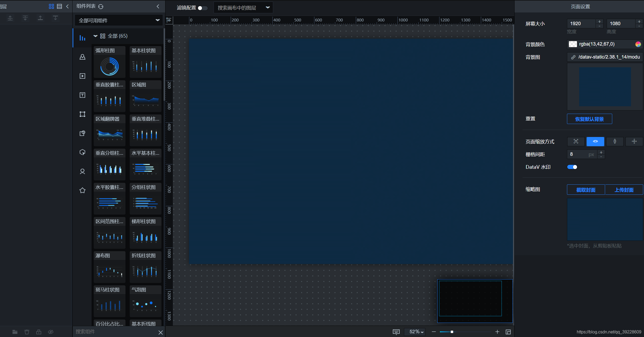Click the canvas zoom-in plus icon
Screen dimensions: 644x337
[x=497, y=332]
